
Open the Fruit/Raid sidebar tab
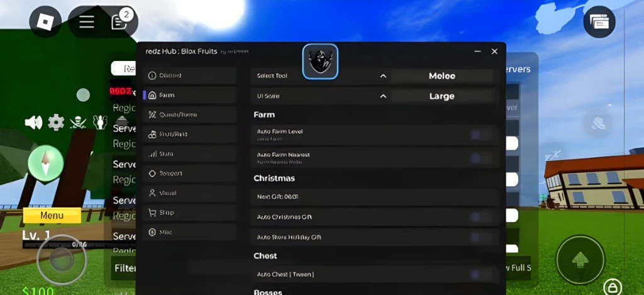pos(190,135)
